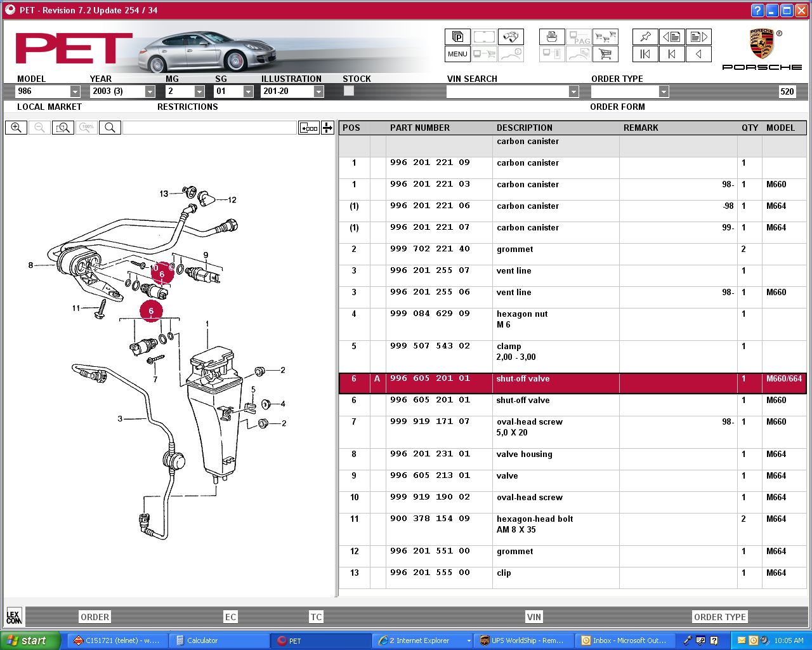Switch to Calculator in the taskbar

point(219,640)
